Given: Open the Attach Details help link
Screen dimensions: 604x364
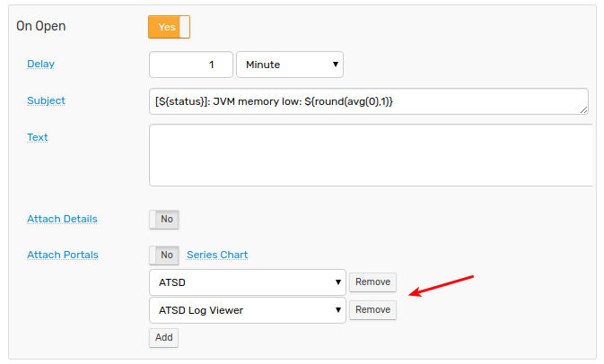Looking at the screenshot, I should [62, 219].
